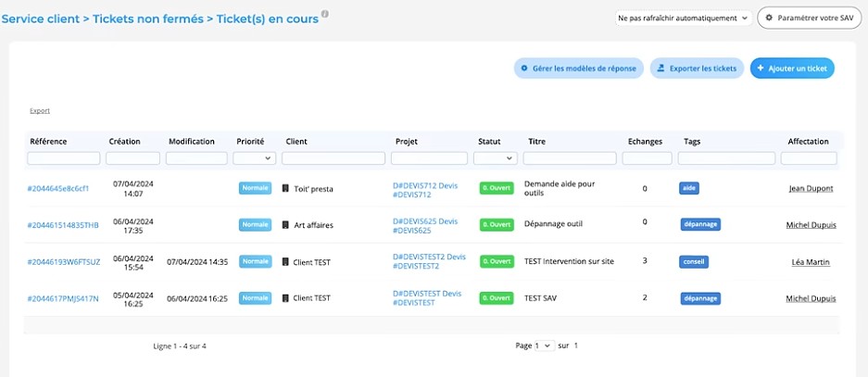Click 'dépannage' tag in TEST SAV row
The image size is (868, 377).
tap(700, 298)
